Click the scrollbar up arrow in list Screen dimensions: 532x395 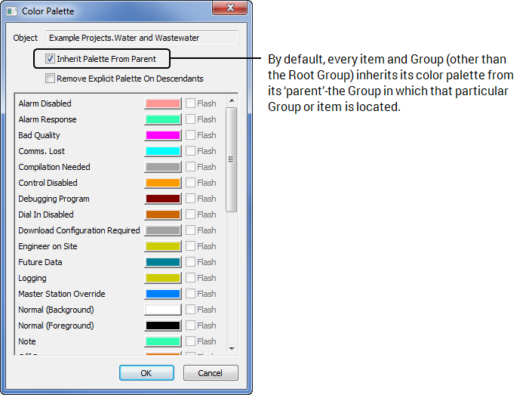tap(232, 100)
